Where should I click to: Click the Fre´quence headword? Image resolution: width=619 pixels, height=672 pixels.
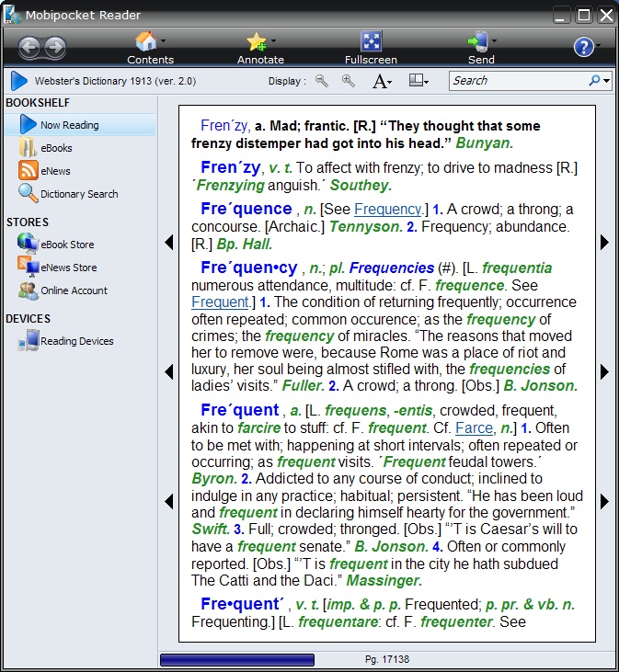tap(246, 209)
